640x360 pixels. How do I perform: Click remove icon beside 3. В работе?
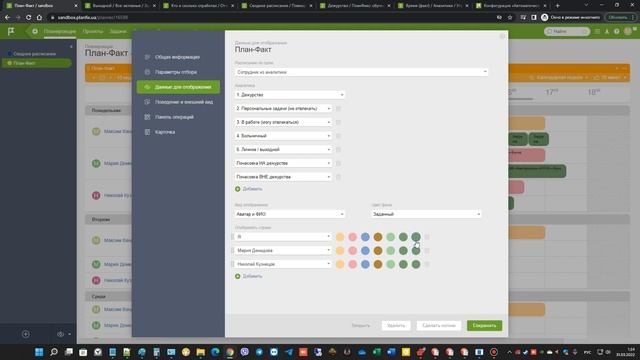[338, 122]
